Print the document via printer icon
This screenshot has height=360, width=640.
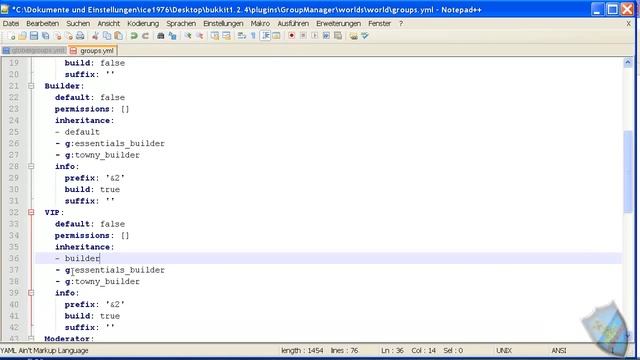point(80,36)
